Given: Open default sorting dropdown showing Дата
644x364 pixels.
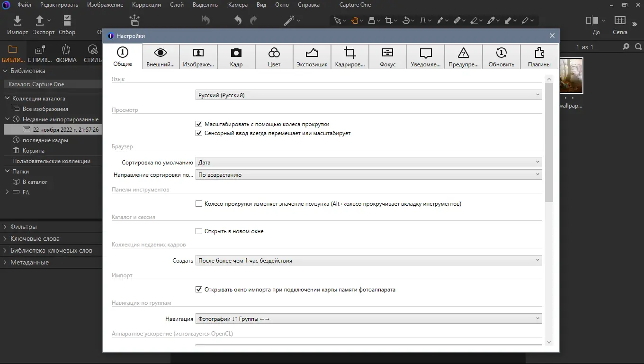Looking at the screenshot, I should [x=368, y=162].
